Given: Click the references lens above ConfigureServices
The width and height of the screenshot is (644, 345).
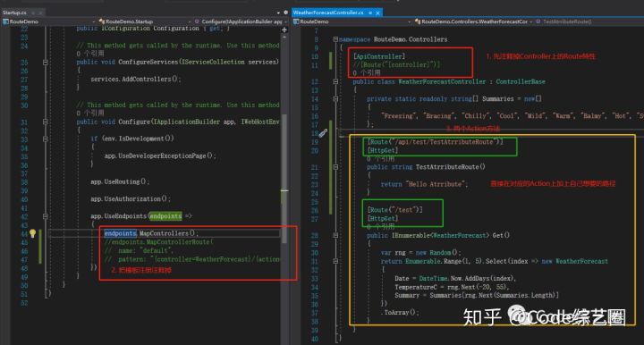Looking at the screenshot, I should click(x=90, y=54).
